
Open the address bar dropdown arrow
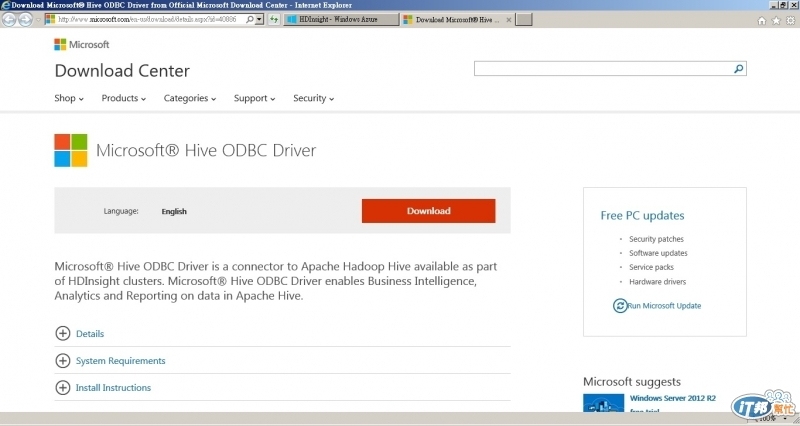click(259, 19)
